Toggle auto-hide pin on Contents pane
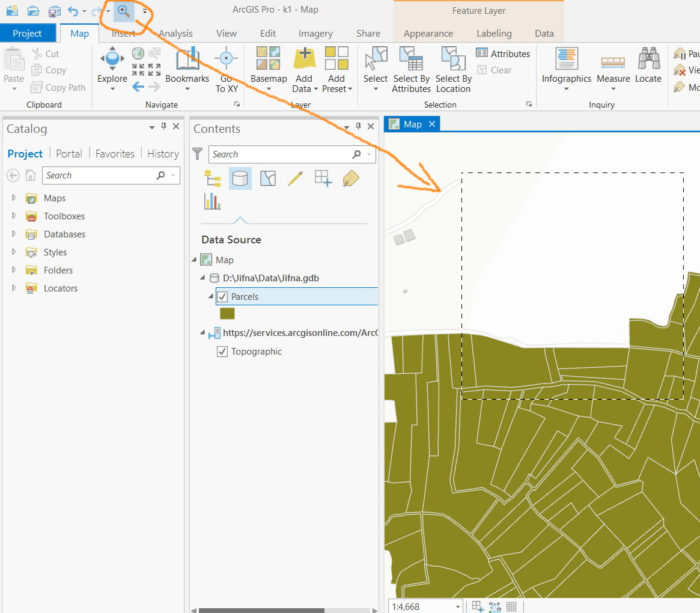Viewport: 700px width, 613px height. (x=358, y=126)
